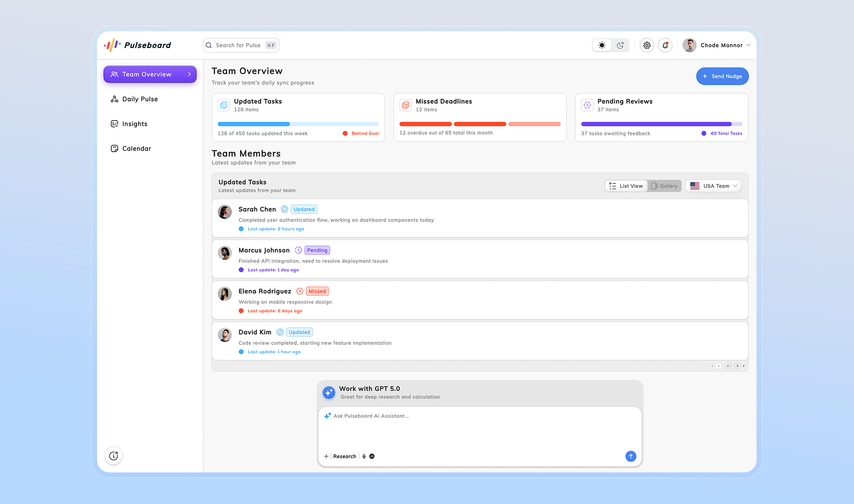
Task: Click the Send Nudge button
Action: point(722,76)
